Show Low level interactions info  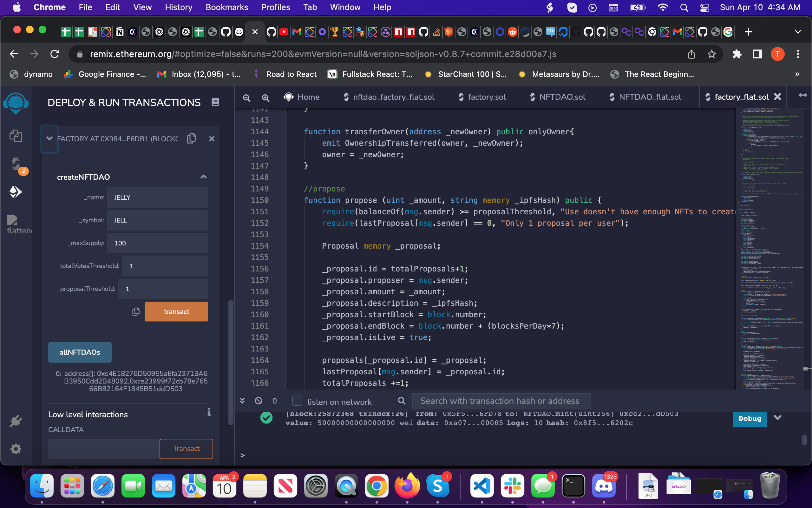209,412
